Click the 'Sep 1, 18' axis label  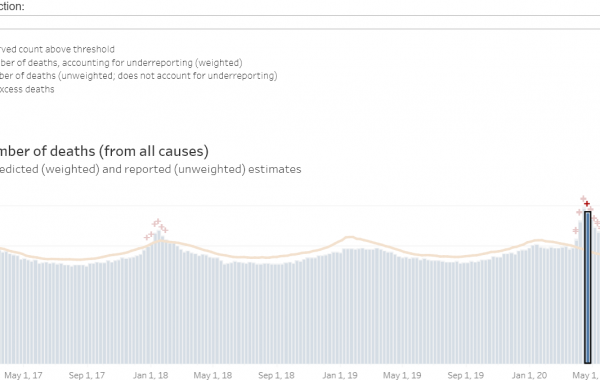276,375
